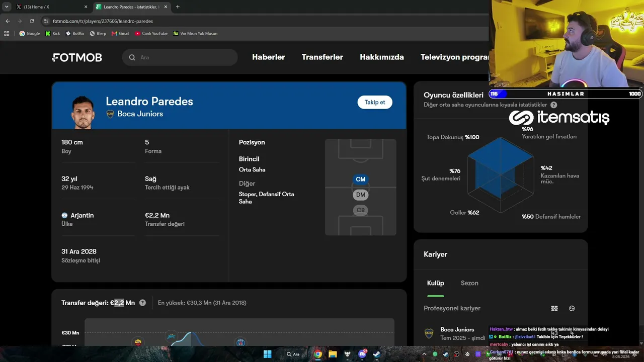Click the fotmob.com address bar URL
Image resolution: width=644 pixels, height=362 pixels.
pos(103,21)
